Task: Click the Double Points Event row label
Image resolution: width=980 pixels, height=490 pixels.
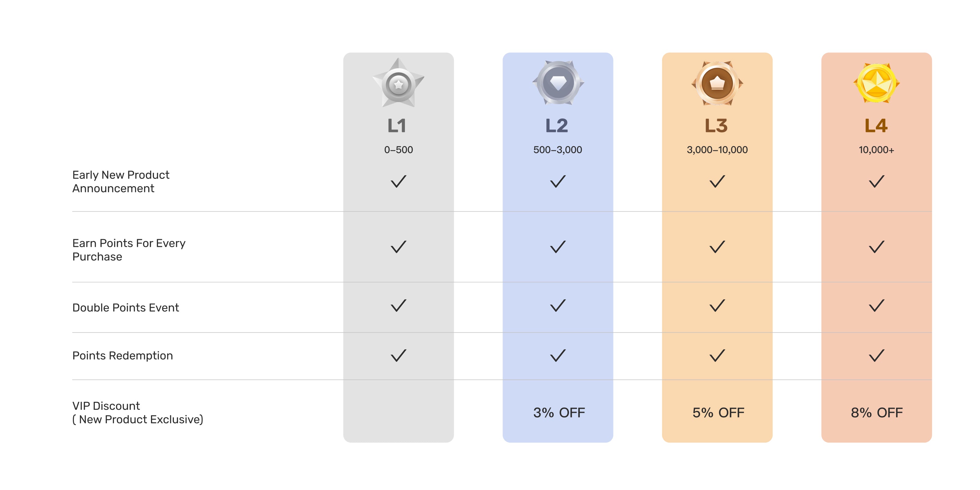Action: (x=126, y=307)
